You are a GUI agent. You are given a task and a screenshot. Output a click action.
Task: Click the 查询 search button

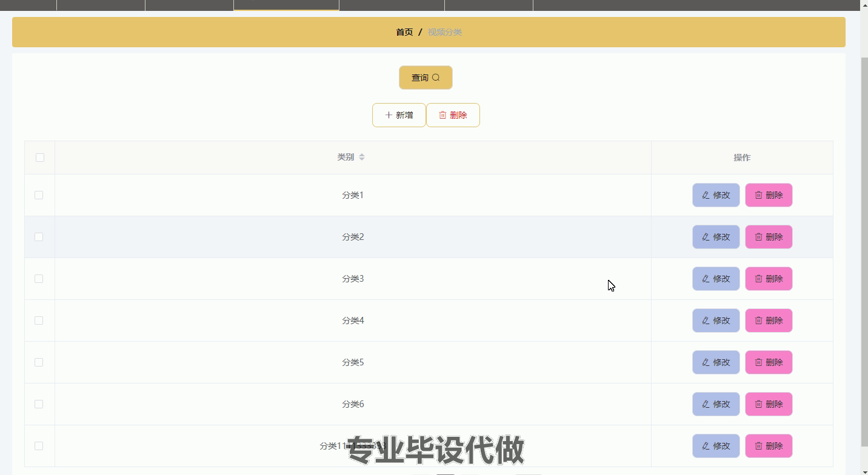coord(426,78)
